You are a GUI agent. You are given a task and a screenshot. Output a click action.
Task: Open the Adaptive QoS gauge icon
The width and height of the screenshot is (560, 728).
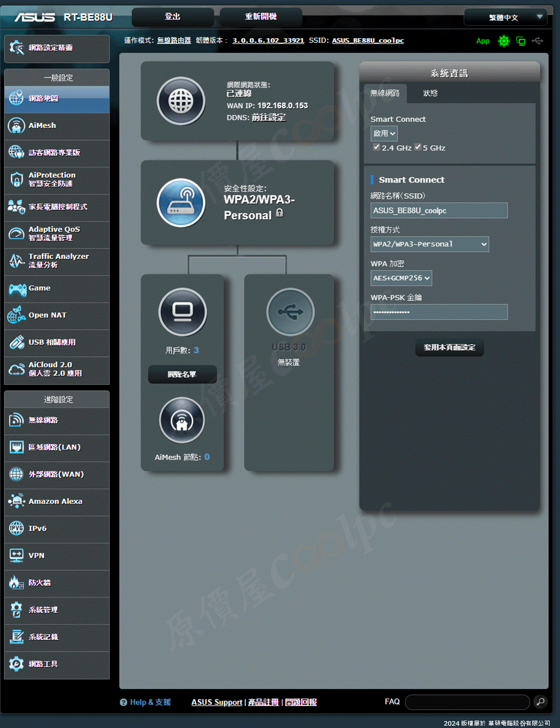tap(16, 234)
